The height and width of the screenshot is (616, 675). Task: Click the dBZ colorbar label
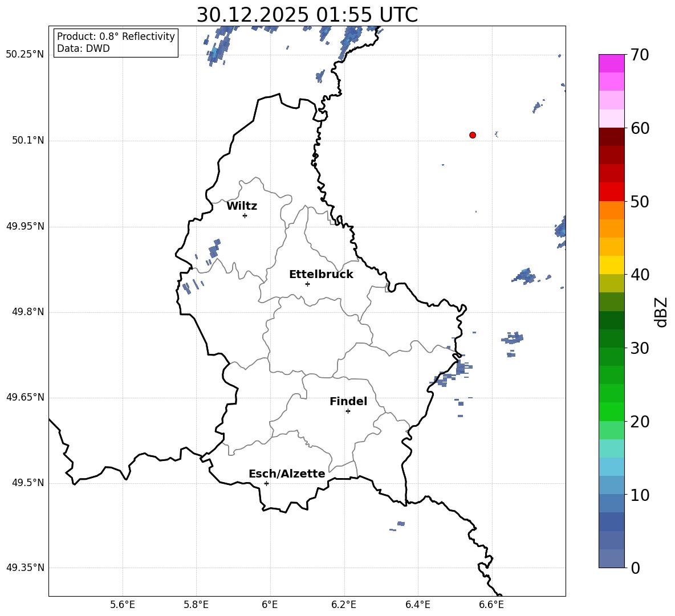pos(661,312)
